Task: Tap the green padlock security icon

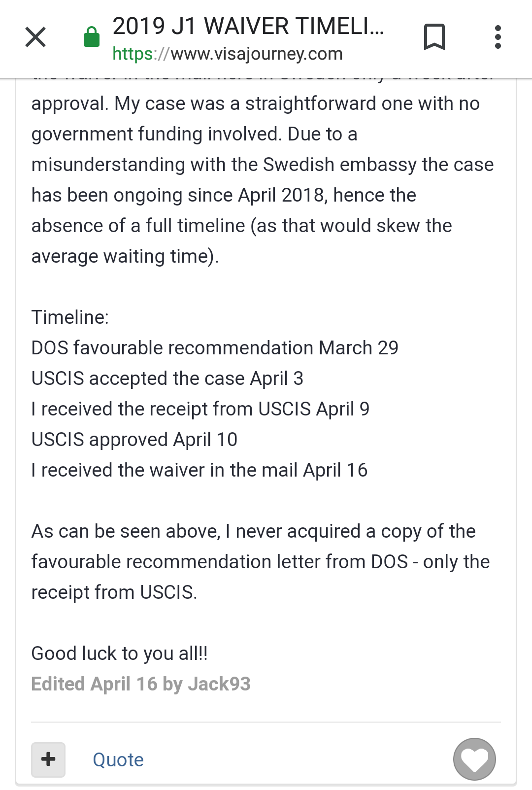Action: coord(92,37)
